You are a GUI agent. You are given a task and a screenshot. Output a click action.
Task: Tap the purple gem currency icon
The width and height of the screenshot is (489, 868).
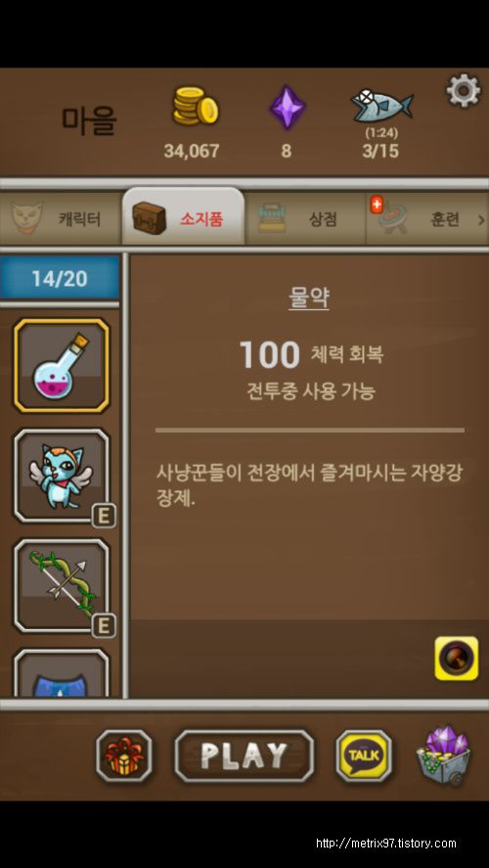tap(288, 107)
